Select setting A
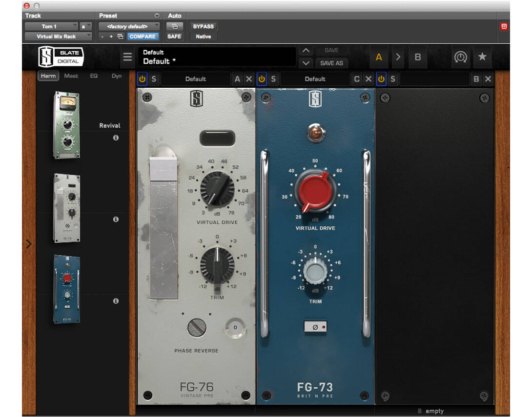Screen dimensions: 532x417 [379, 57]
